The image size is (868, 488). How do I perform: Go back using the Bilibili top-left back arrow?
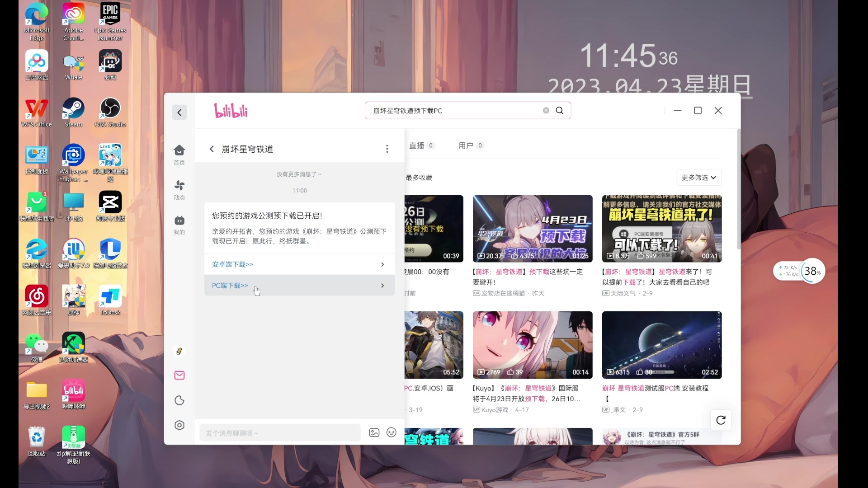tap(179, 113)
